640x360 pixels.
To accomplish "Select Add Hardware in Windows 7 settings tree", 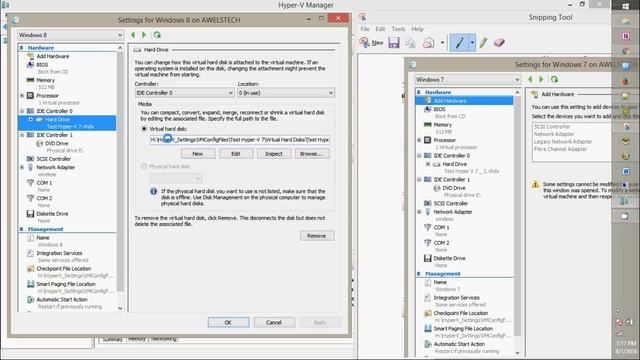I will coord(464,100).
